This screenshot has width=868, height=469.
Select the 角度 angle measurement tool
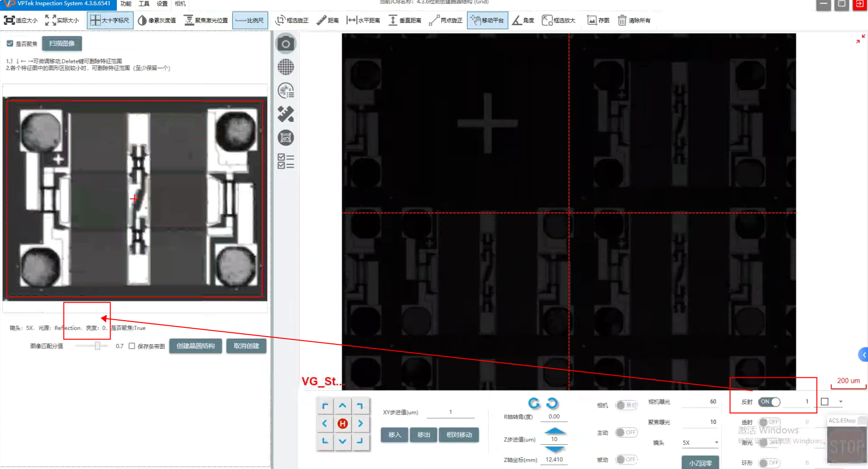tap(523, 20)
